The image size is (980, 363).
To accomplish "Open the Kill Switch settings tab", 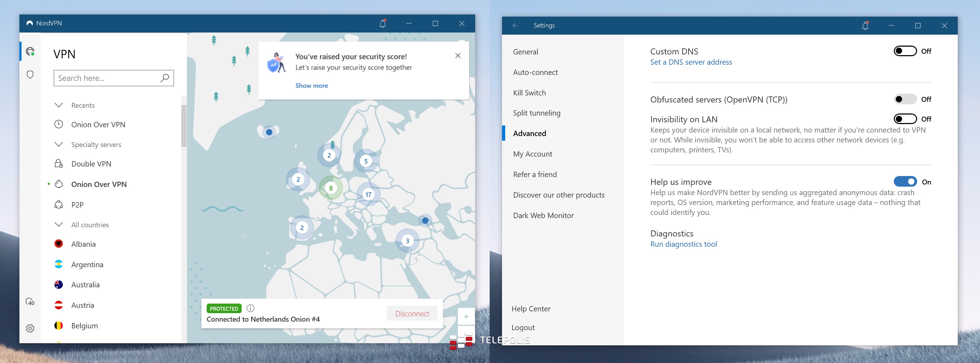I will point(529,93).
